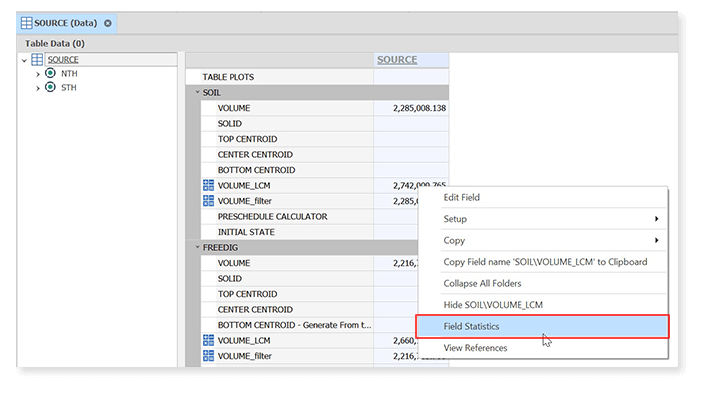
Task: Select the SOIL TOP CENTROID row
Action: [x=325, y=139]
